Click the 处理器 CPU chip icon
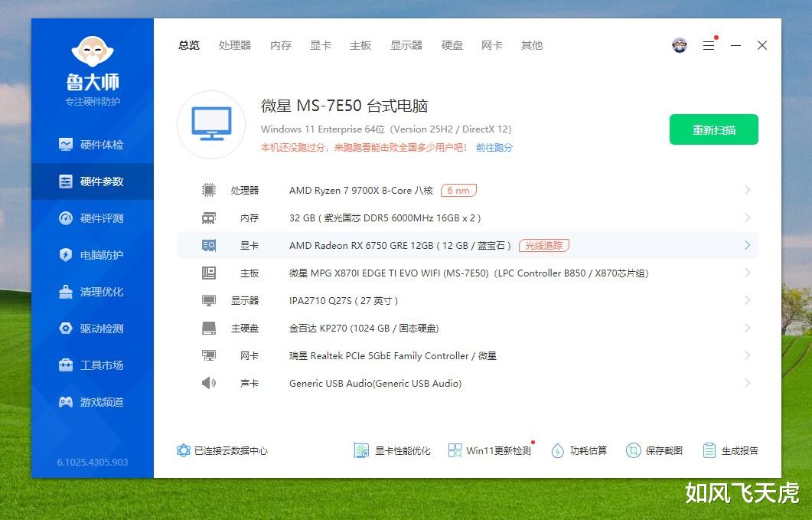This screenshot has height=520, width=812. point(209,190)
